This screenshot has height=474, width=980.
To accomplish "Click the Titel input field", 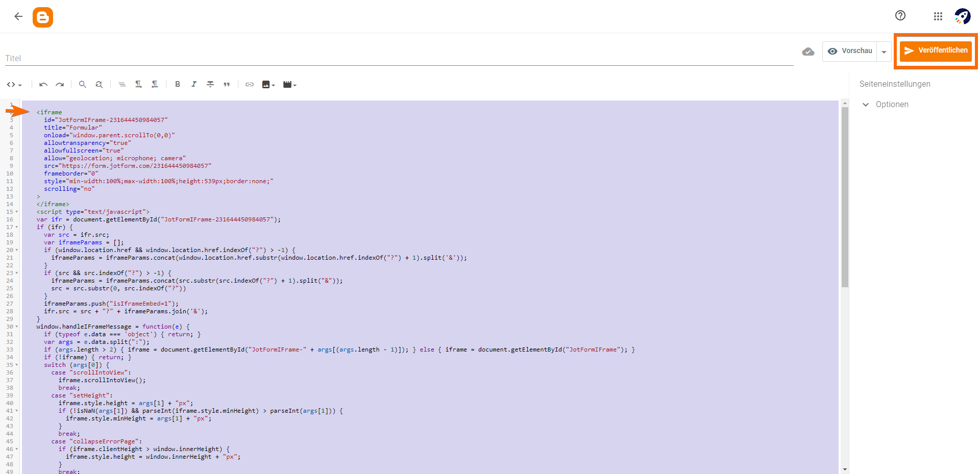I will (x=399, y=58).
